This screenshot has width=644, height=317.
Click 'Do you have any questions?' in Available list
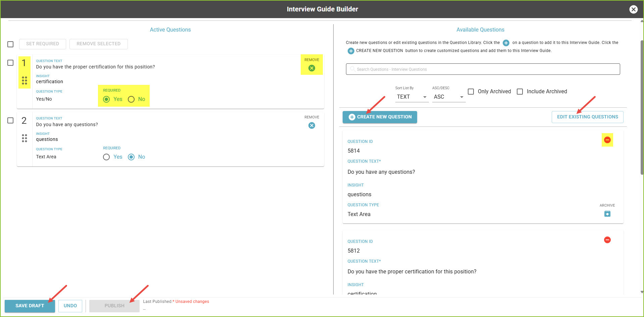[381, 172]
